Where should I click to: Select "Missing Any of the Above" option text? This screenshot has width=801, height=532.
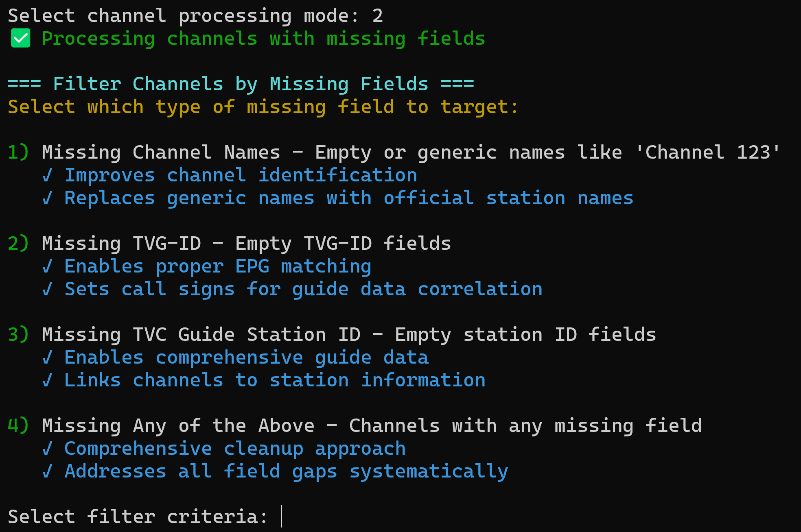coord(178,426)
